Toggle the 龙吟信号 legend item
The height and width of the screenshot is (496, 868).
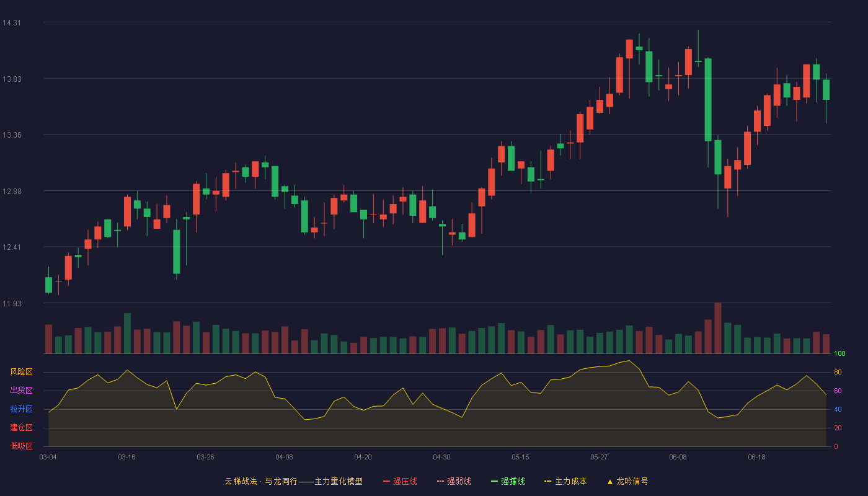click(x=627, y=481)
